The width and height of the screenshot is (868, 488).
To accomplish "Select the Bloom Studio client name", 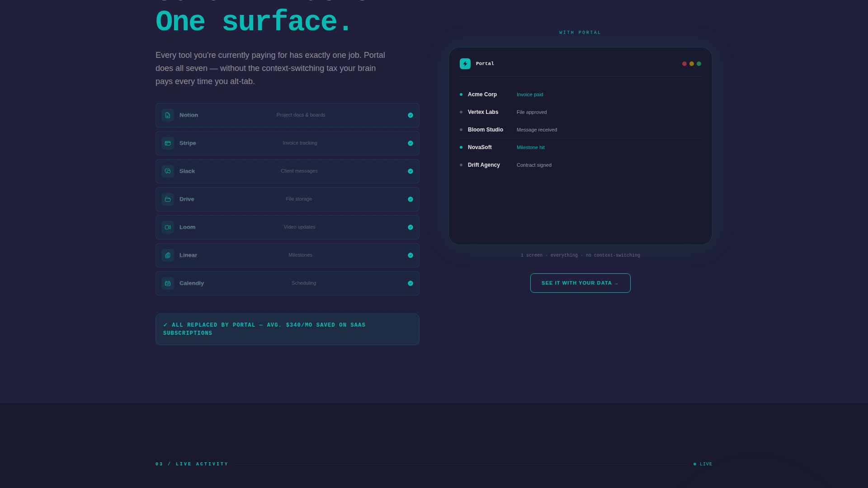I will click(x=486, y=130).
